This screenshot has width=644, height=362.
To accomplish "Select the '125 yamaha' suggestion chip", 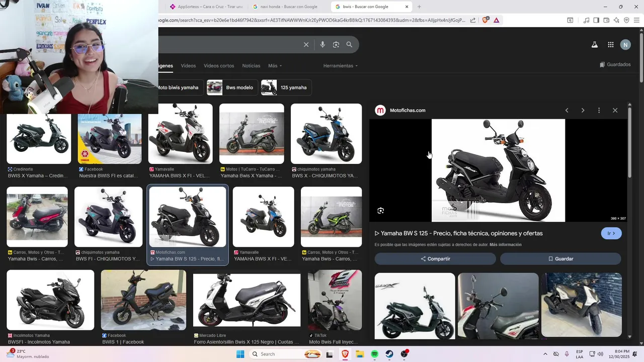I will coord(286,87).
